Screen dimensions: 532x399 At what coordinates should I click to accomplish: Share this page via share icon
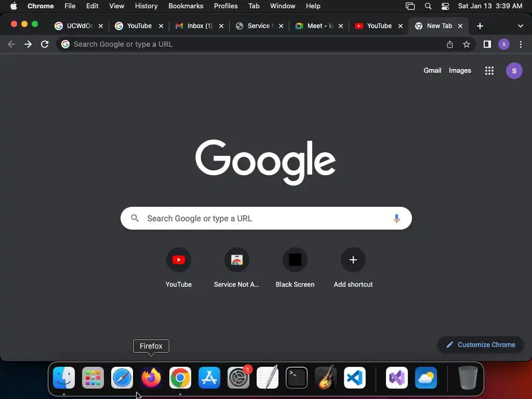(x=450, y=44)
